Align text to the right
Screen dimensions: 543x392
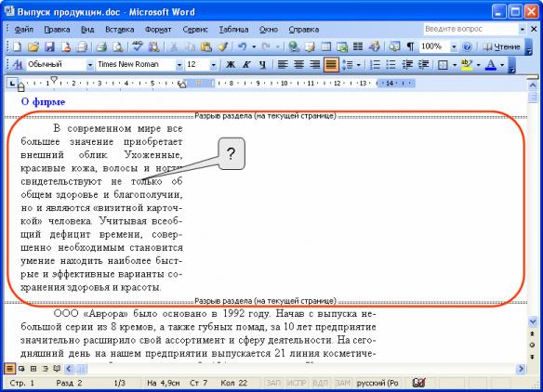(x=315, y=64)
